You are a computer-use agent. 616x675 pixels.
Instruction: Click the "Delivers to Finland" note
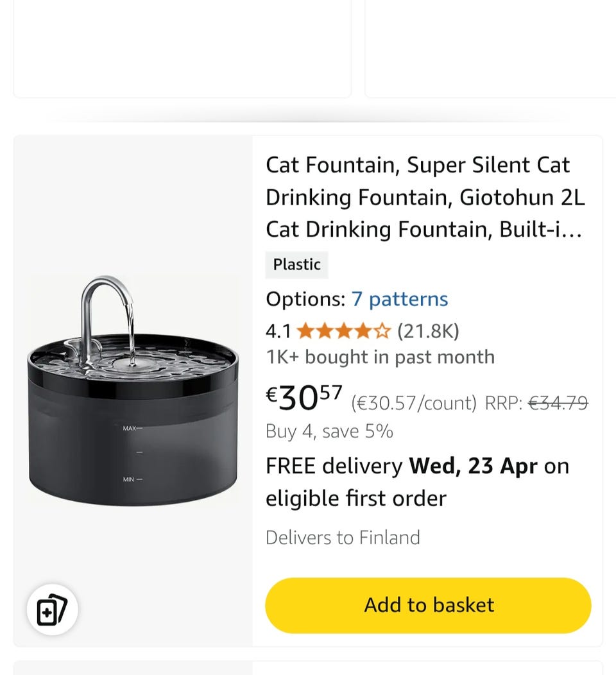[x=343, y=537]
